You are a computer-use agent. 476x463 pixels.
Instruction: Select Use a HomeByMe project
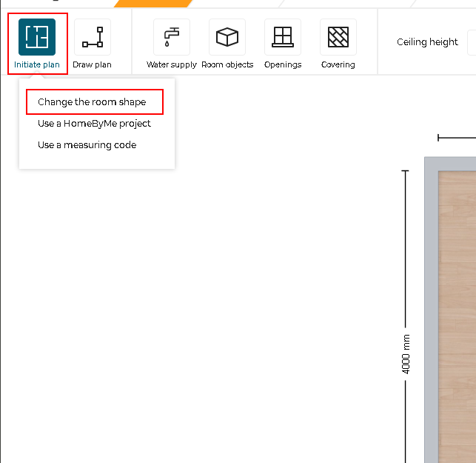click(x=94, y=124)
